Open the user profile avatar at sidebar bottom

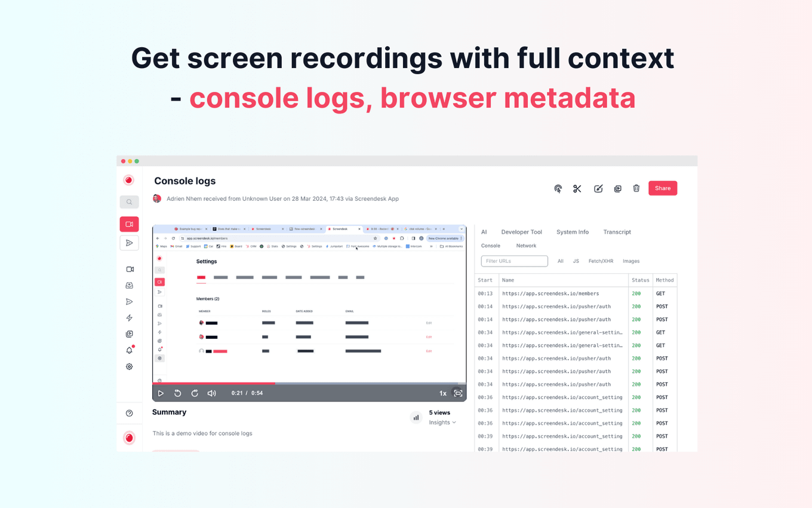coord(129,438)
